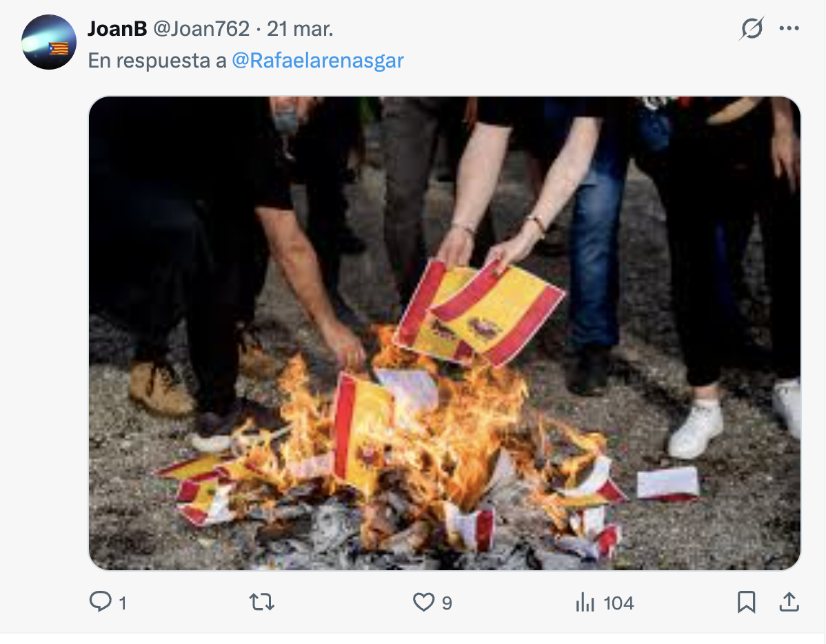Like the tweet with the heart icon
This screenshot has height=644, width=826.
point(423,602)
